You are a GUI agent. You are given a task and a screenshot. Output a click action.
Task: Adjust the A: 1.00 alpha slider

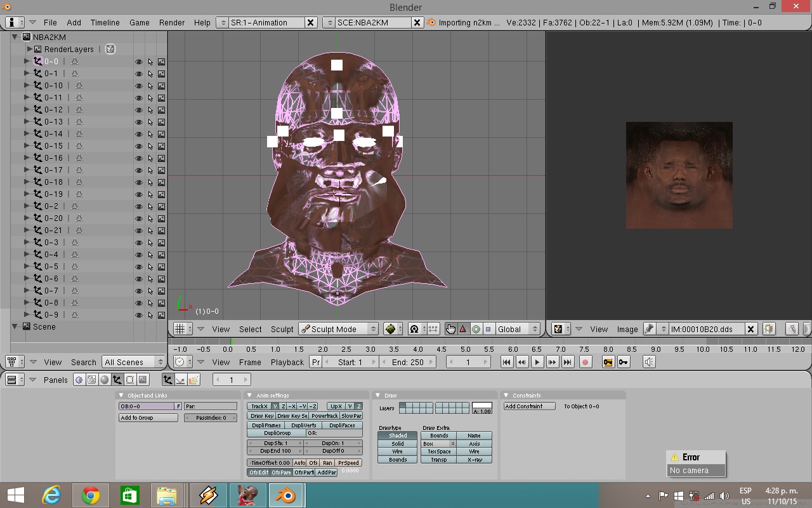click(x=482, y=411)
